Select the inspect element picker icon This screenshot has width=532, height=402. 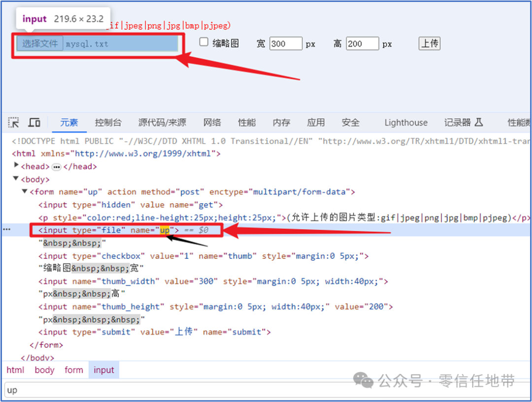[14, 123]
